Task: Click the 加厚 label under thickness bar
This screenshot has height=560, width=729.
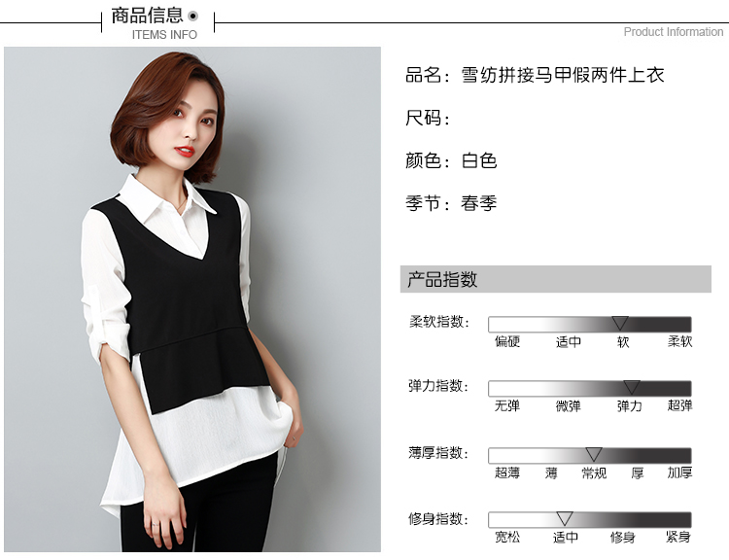Action: click(x=679, y=473)
